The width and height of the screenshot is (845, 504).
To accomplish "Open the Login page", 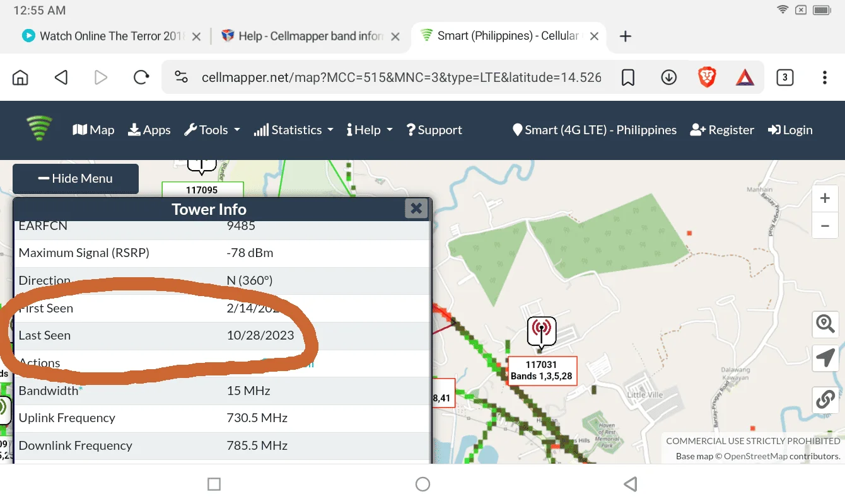I will [790, 130].
